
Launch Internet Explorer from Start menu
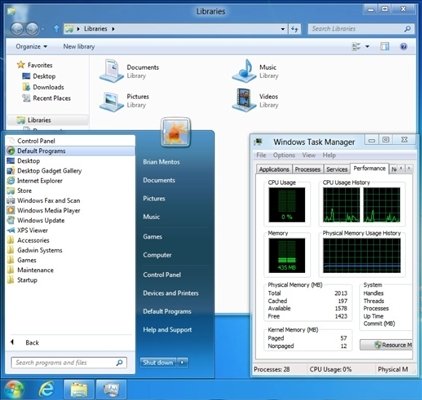click(x=70, y=181)
